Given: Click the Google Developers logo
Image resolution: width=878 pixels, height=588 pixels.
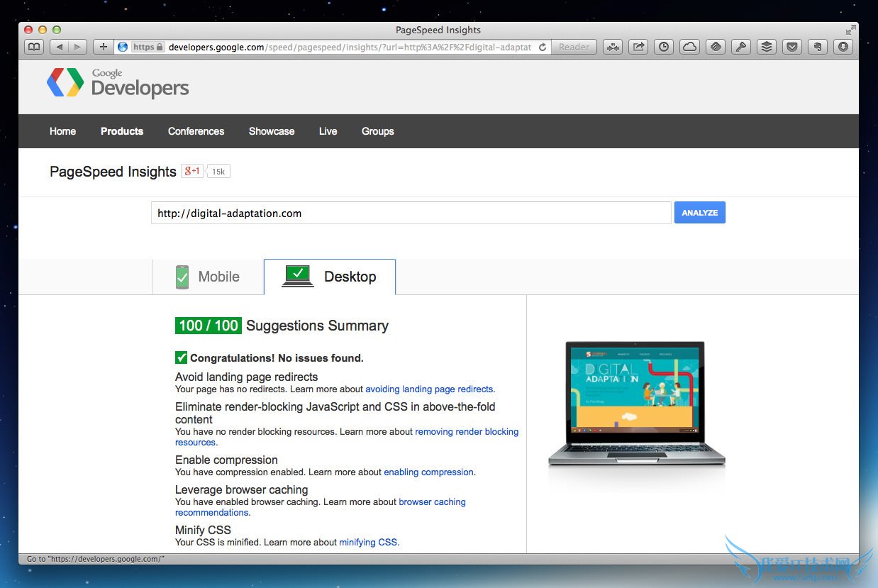Looking at the screenshot, I should pyautogui.click(x=118, y=83).
